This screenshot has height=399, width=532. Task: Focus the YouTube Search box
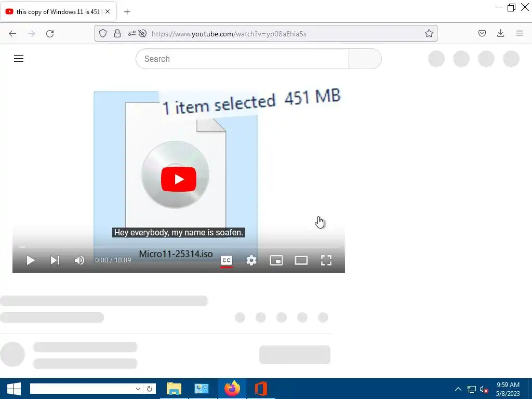tap(242, 59)
